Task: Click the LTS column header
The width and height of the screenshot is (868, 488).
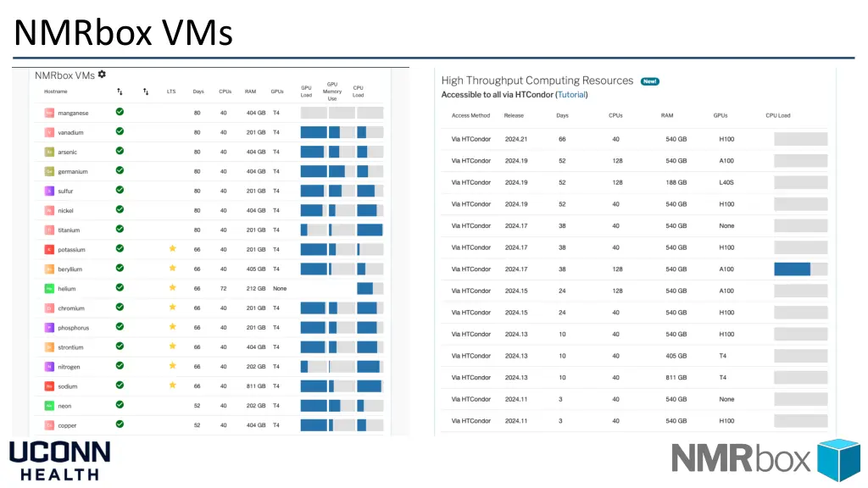Action: (x=171, y=91)
